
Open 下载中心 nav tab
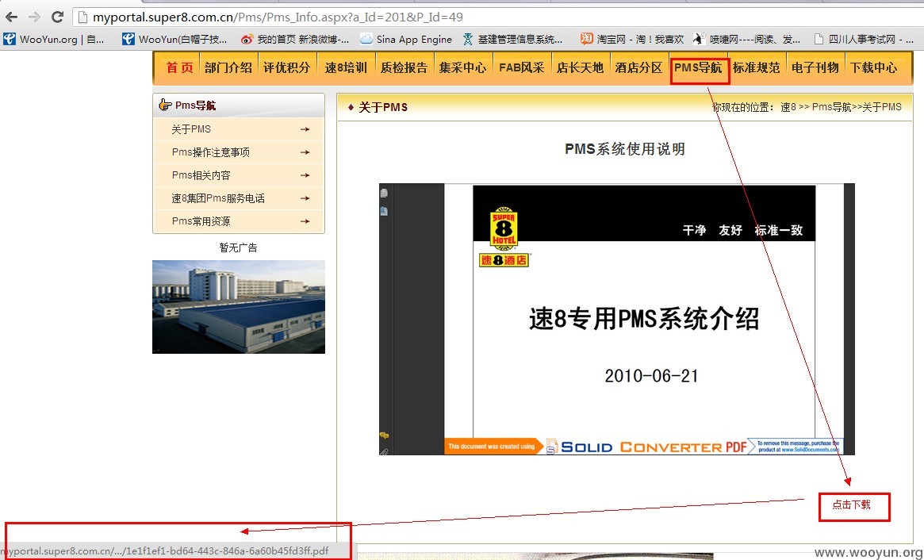pos(873,67)
